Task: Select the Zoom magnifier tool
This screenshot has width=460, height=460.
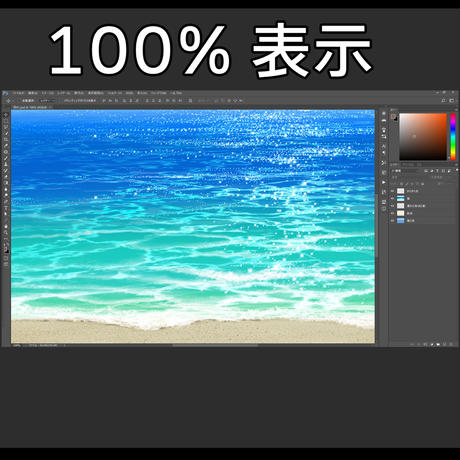Action: click(6, 232)
